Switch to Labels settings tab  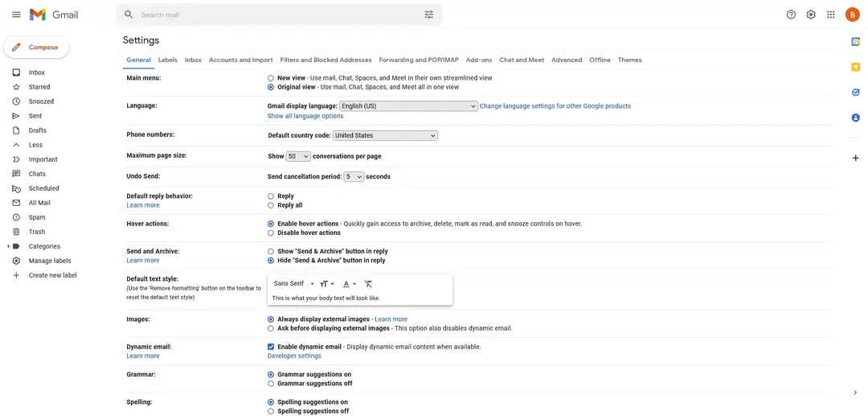[x=168, y=60]
